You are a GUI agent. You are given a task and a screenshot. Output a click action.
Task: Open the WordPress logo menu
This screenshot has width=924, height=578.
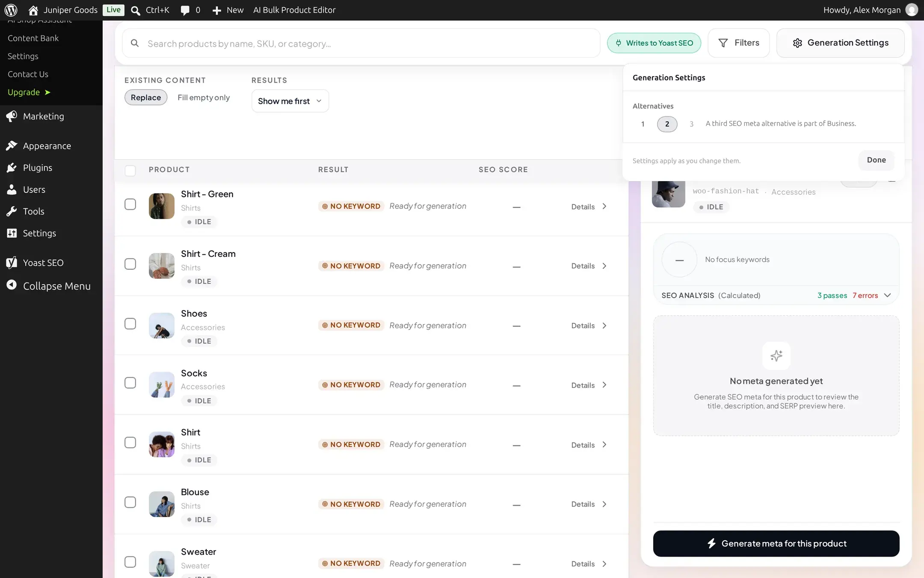11,10
